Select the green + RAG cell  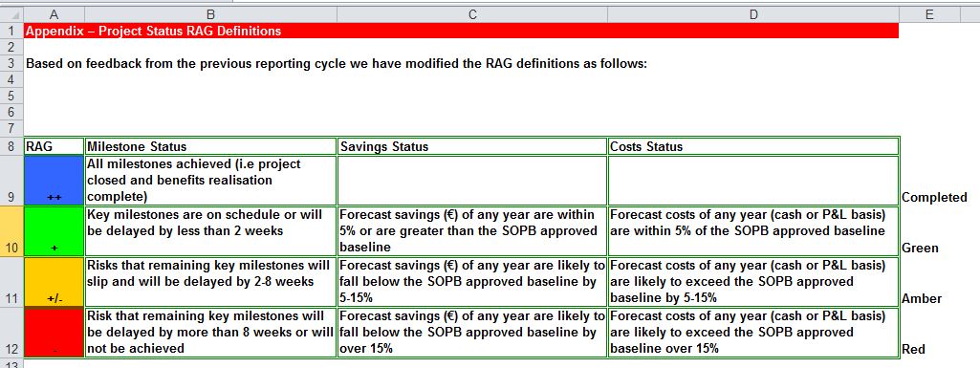point(54,230)
